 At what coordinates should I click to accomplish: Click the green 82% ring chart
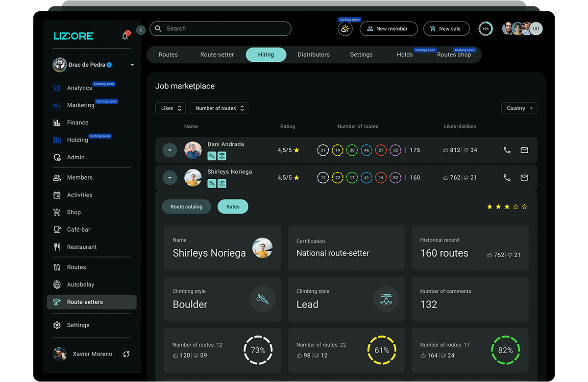[x=506, y=351]
